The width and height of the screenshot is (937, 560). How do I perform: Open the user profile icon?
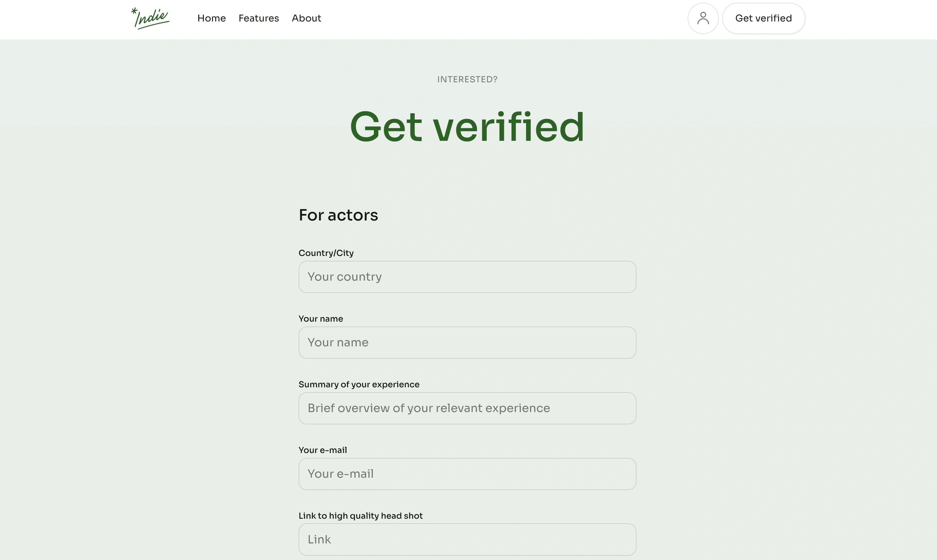coord(703,18)
